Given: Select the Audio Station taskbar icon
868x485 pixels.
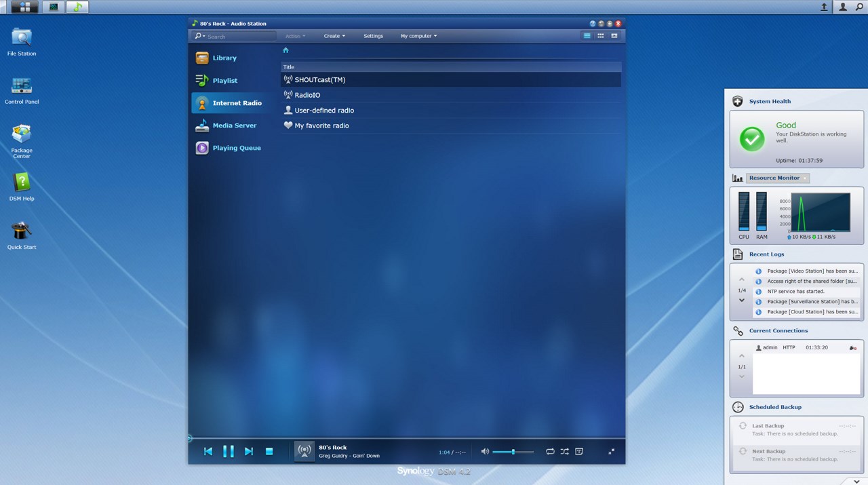Looking at the screenshot, I should pos(77,7).
